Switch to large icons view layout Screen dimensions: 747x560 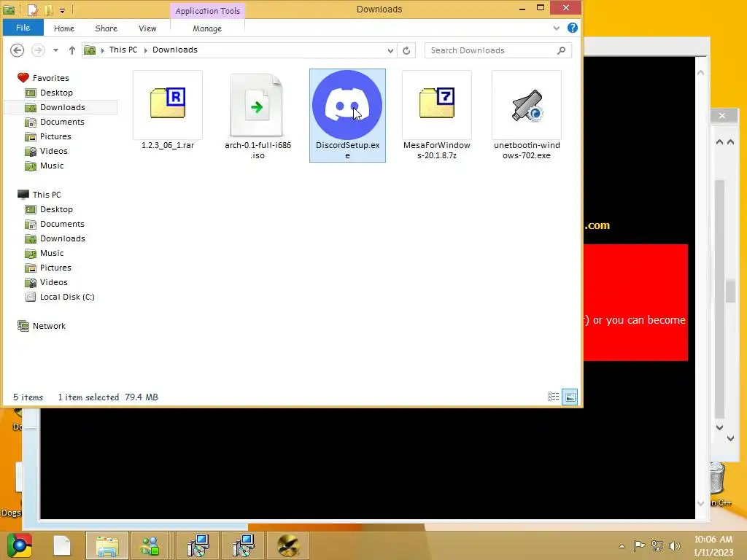click(570, 397)
